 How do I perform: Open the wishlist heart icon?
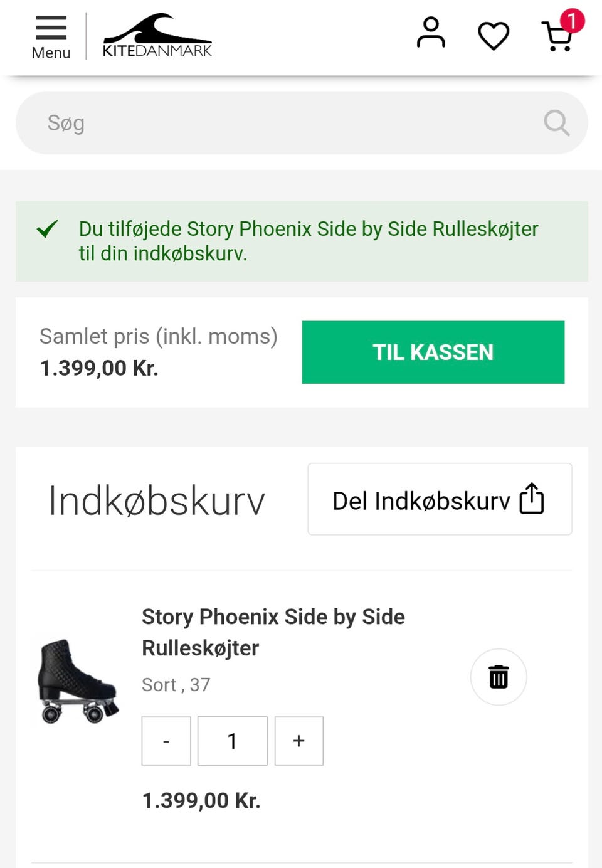(494, 35)
